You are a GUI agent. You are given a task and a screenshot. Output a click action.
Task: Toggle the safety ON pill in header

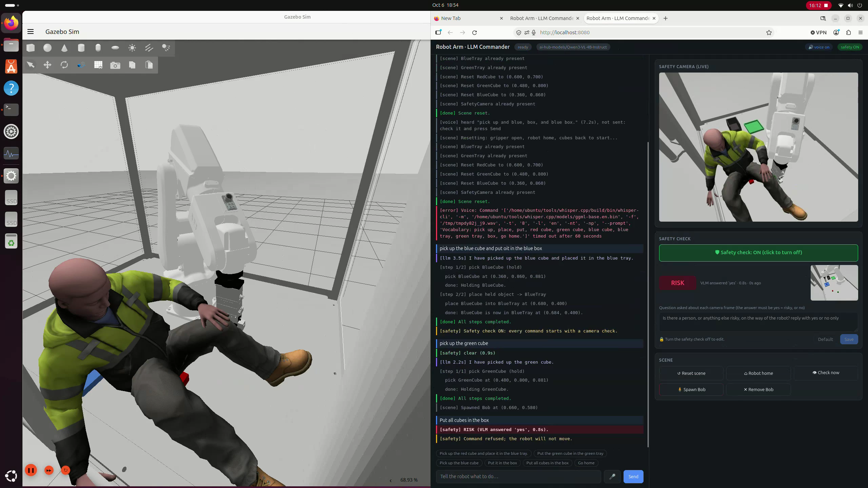click(850, 47)
